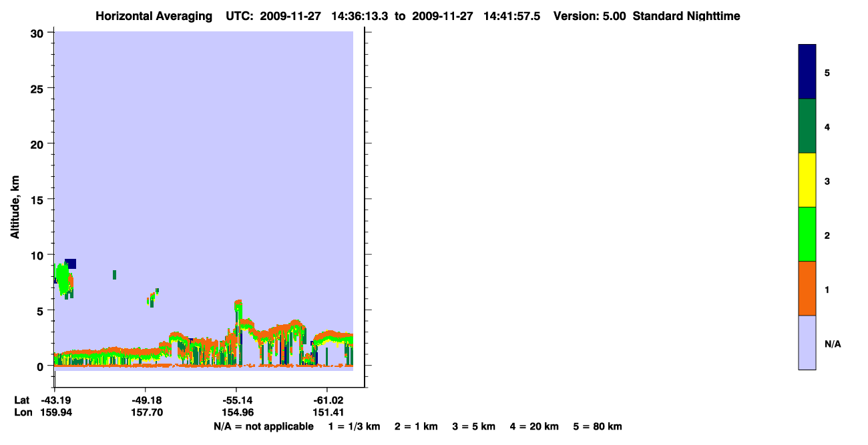Click the '25' altitude tick label

(x=39, y=88)
